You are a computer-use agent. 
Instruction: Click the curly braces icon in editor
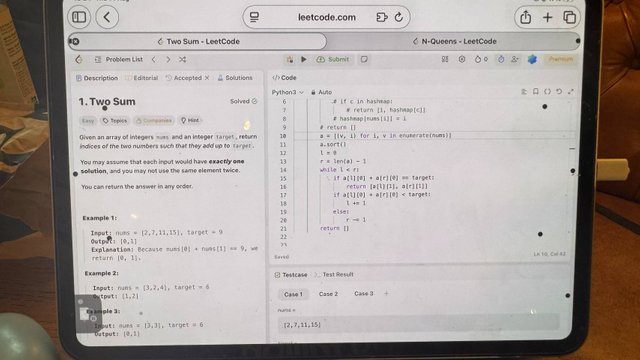[547, 91]
